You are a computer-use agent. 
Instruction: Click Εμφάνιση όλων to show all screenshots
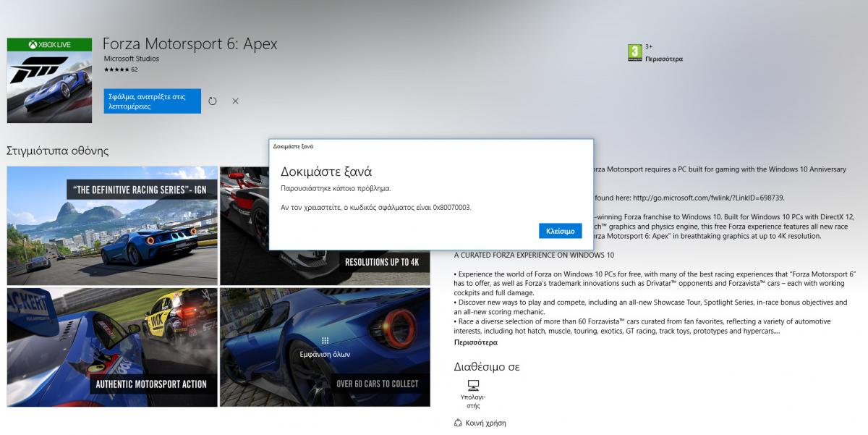[x=325, y=347]
